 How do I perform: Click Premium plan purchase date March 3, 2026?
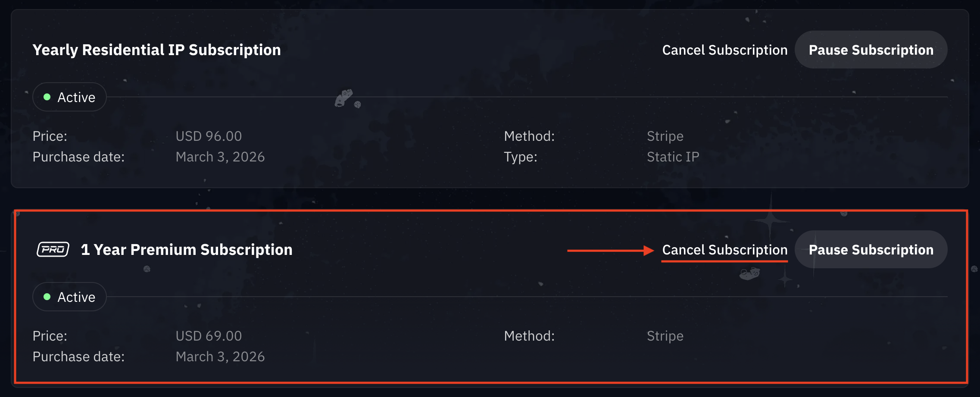[x=220, y=357]
